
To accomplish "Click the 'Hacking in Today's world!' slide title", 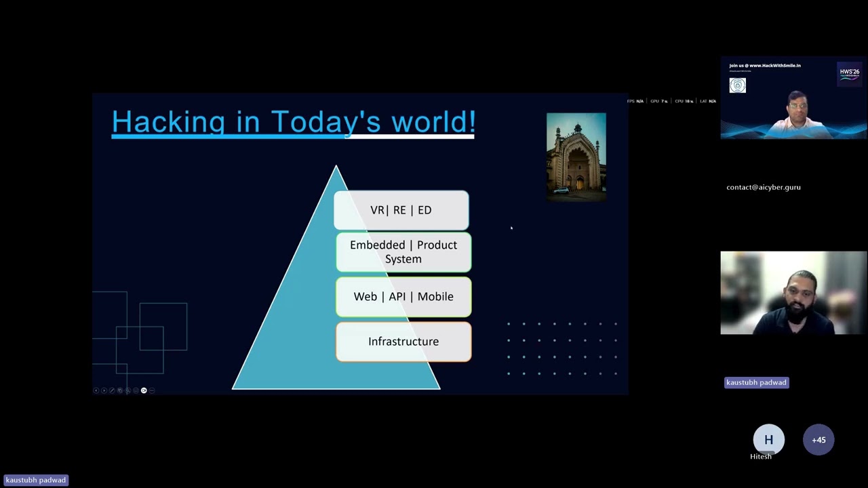I will [x=294, y=122].
